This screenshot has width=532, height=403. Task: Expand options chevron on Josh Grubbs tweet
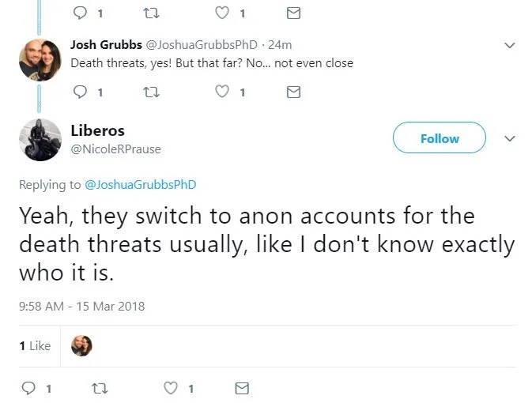click(x=510, y=45)
